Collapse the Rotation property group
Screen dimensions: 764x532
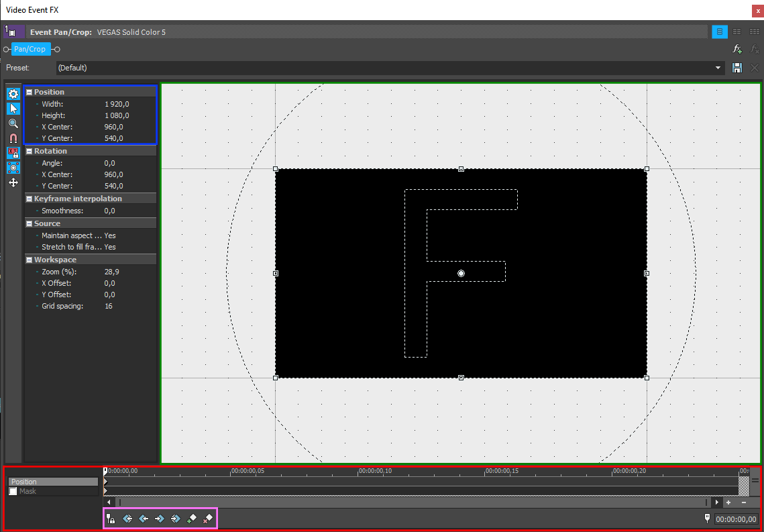[30, 152]
